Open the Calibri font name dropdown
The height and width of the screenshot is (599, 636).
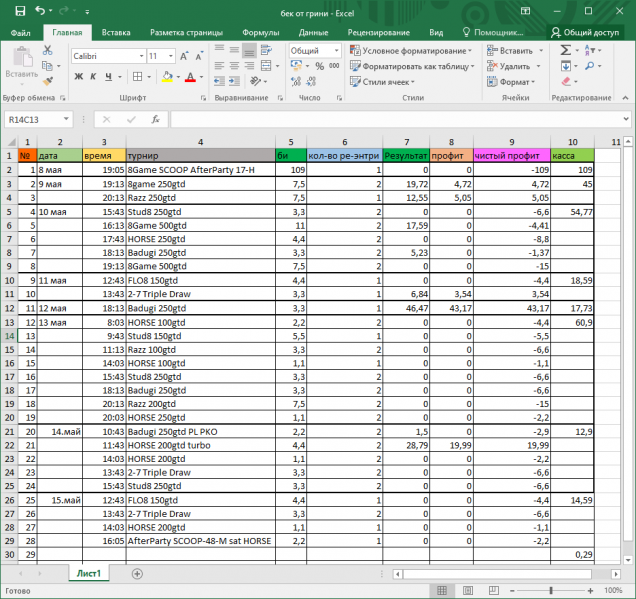[x=142, y=56]
